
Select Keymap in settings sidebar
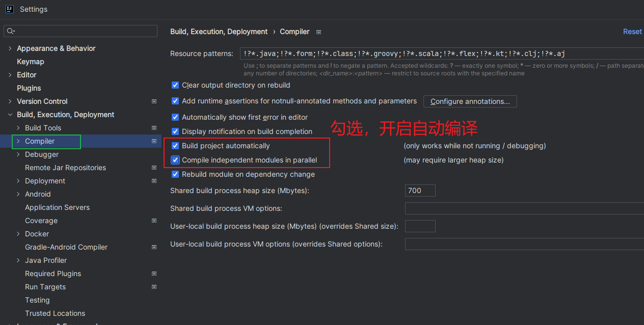point(31,62)
